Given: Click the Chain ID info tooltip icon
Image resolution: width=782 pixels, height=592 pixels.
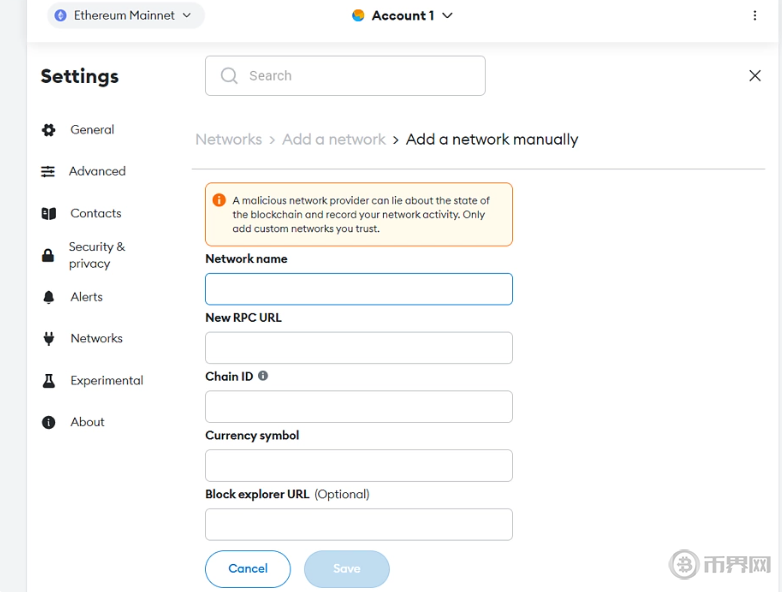Looking at the screenshot, I should coord(263,376).
